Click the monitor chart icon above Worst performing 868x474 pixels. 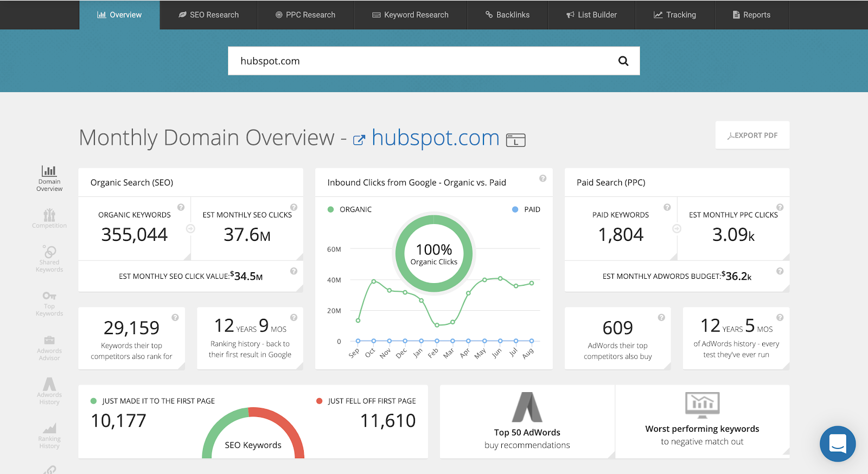[x=703, y=405]
